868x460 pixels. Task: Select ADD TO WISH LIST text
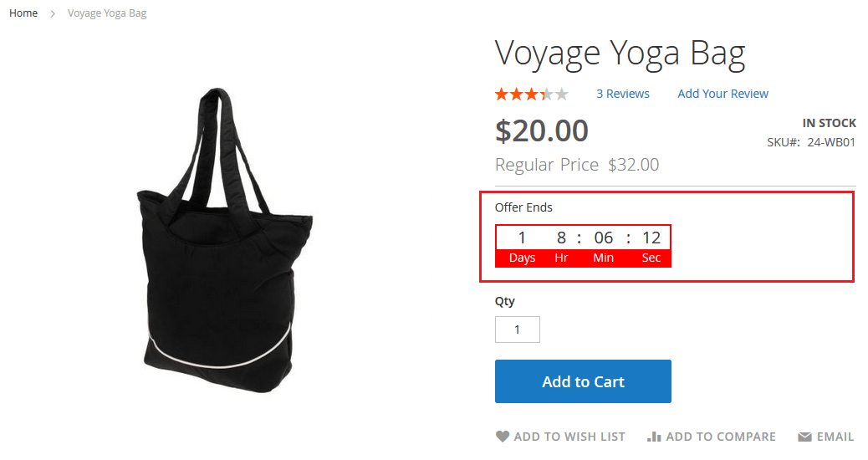[569, 437]
